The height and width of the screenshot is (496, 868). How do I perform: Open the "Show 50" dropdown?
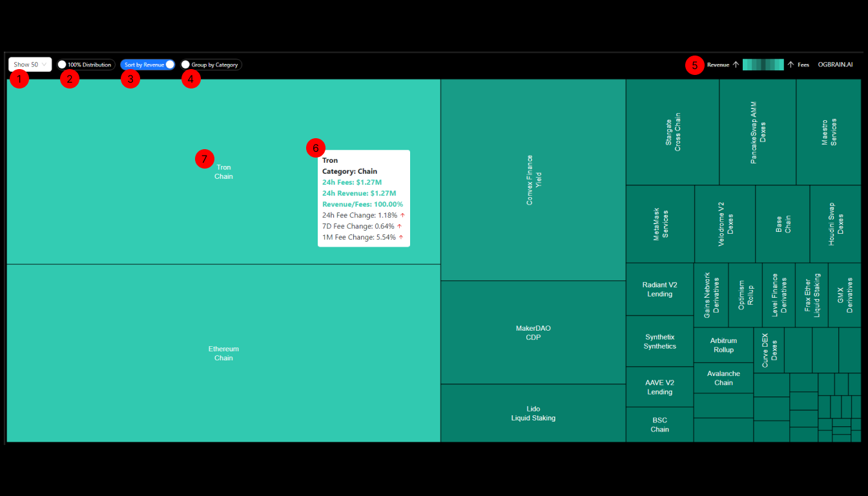click(30, 64)
